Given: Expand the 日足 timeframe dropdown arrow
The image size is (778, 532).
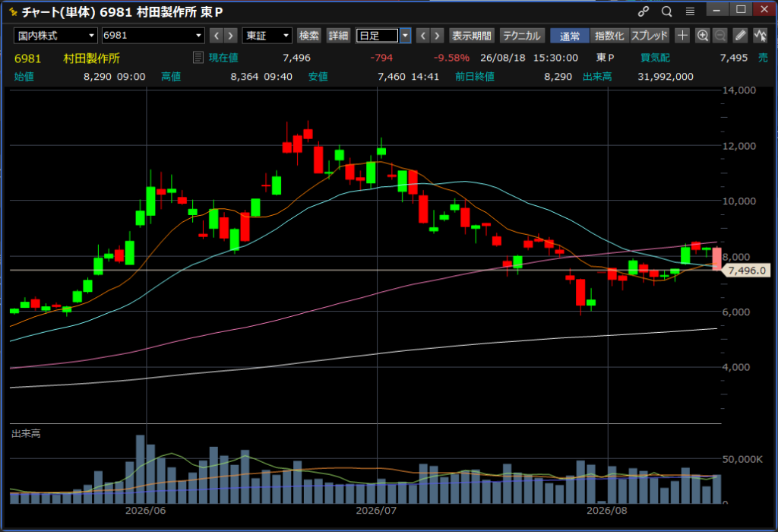Looking at the screenshot, I should pos(406,36).
